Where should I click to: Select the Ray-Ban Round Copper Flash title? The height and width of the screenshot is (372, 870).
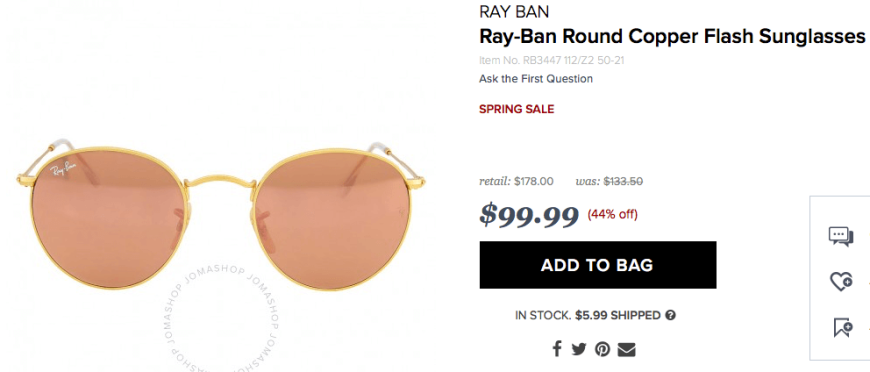[x=672, y=37]
